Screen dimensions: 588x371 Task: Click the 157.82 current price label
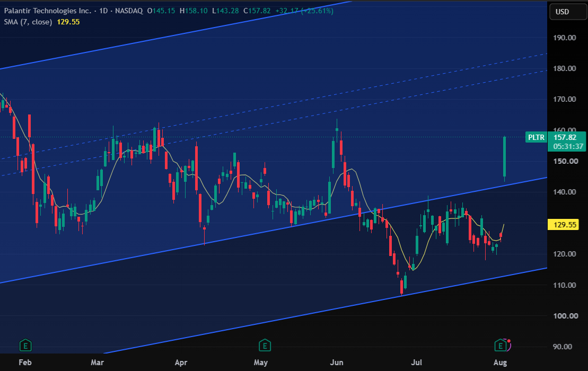565,137
